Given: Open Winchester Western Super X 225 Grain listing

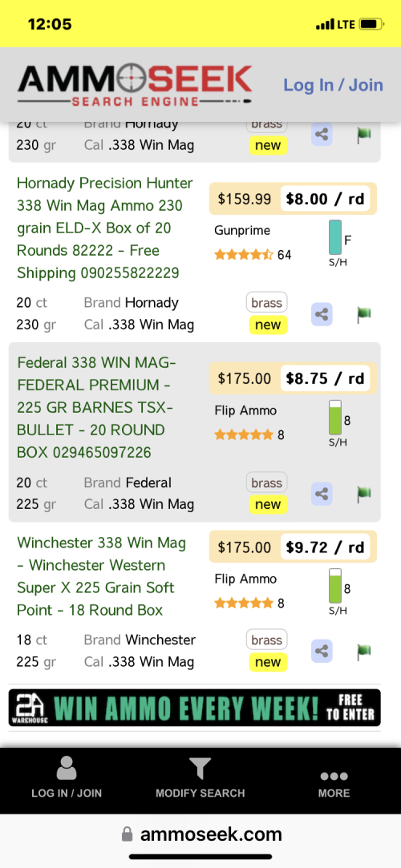Looking at the screenshot, I should 101,576.
